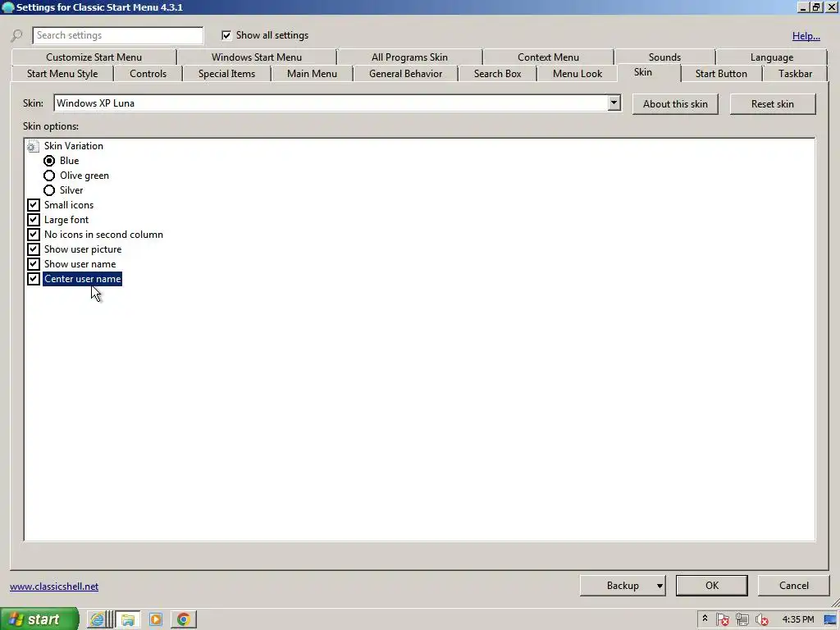
Task: Toggle No icons in second column
Action: (33, 235)
